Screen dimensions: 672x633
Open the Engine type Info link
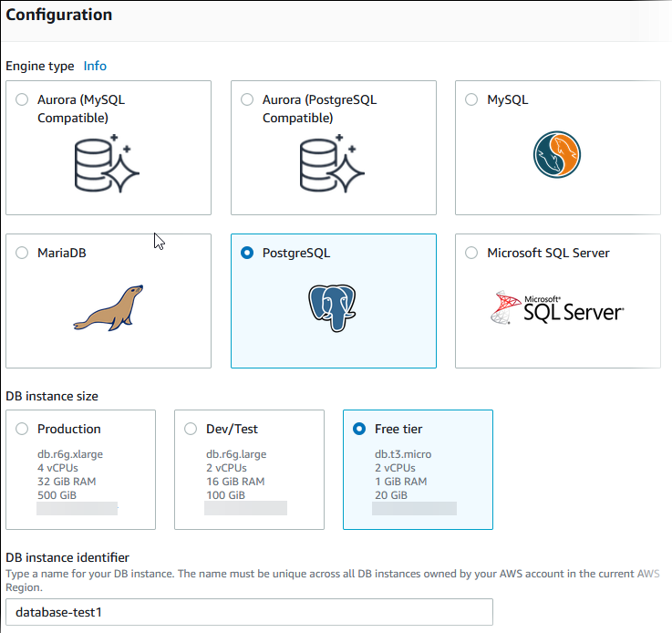point(95,66)
